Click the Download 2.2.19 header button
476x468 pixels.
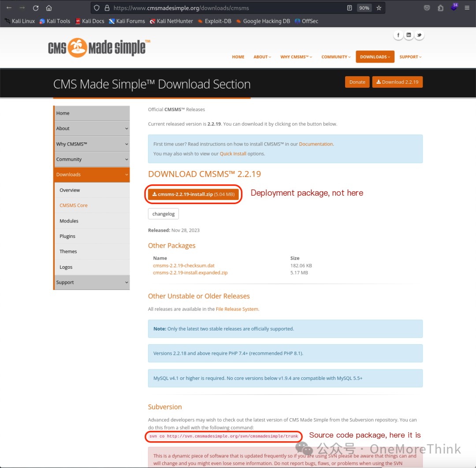398,82
